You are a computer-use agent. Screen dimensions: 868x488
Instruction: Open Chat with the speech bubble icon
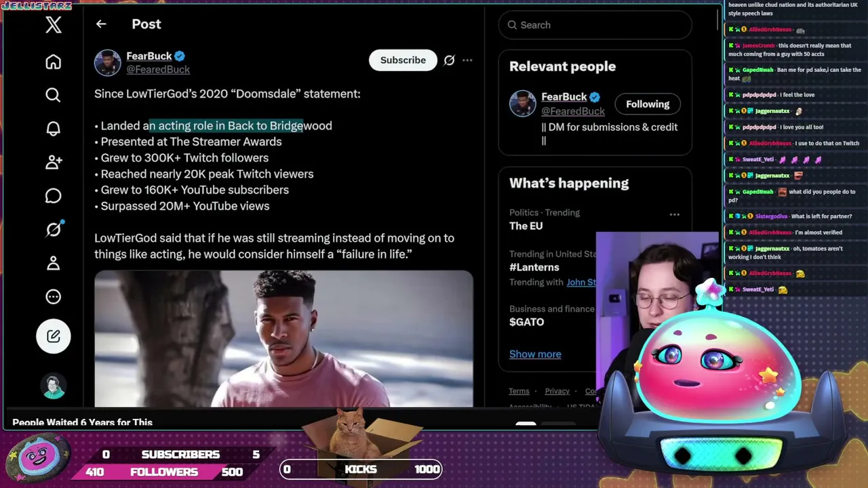click(x=53, y=196)
